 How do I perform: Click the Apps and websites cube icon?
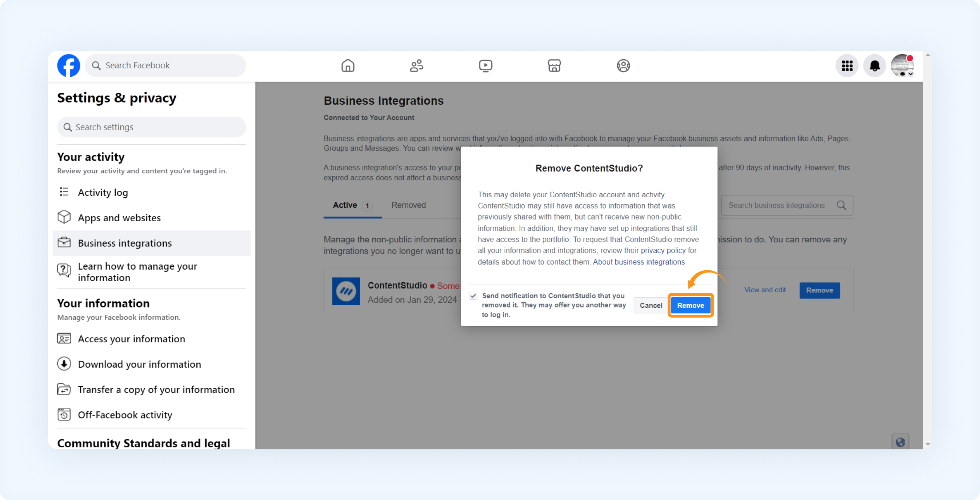click(64, 217)
